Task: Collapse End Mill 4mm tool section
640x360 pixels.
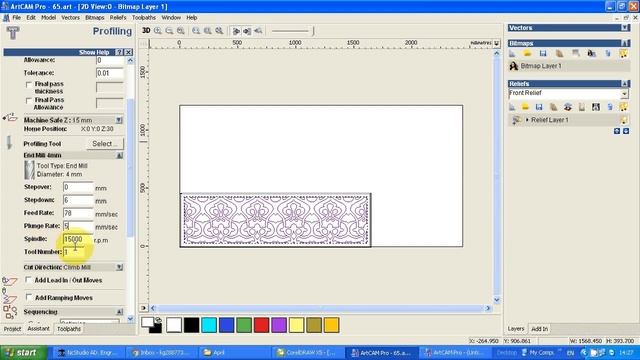Action: point(119,156)
